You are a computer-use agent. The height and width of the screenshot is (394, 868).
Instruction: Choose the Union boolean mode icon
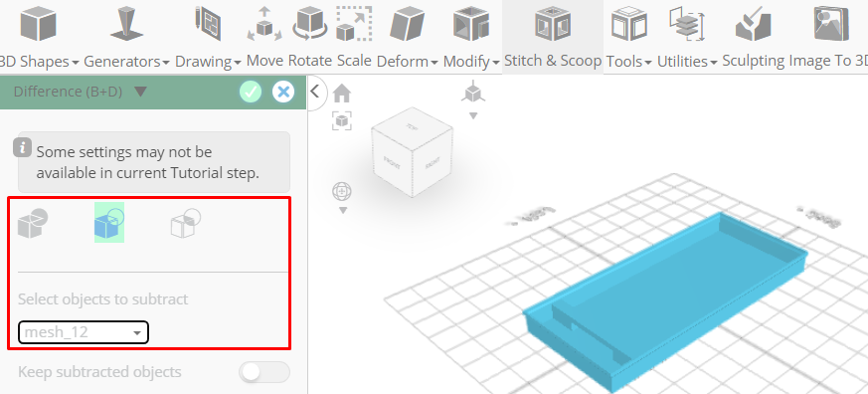pos(33,223)
